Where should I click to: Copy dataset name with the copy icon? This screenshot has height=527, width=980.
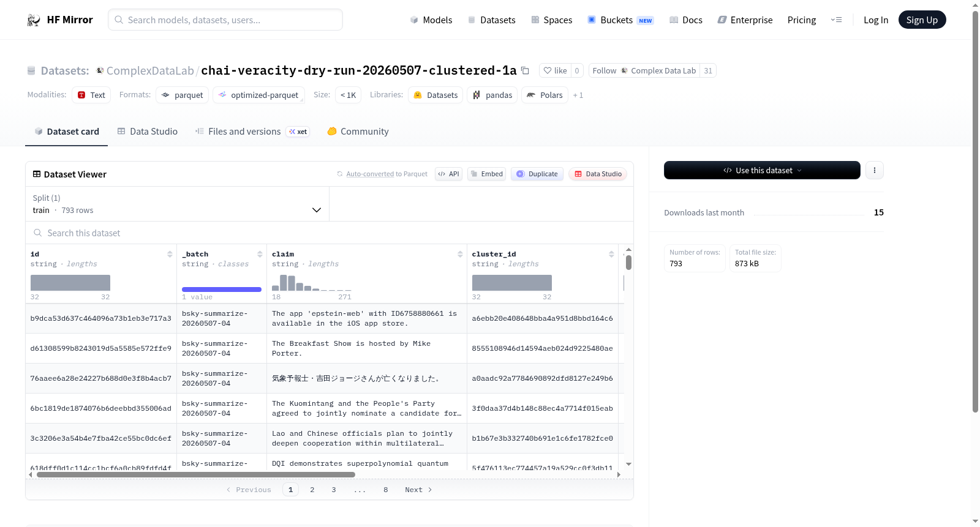pos(525,71)
